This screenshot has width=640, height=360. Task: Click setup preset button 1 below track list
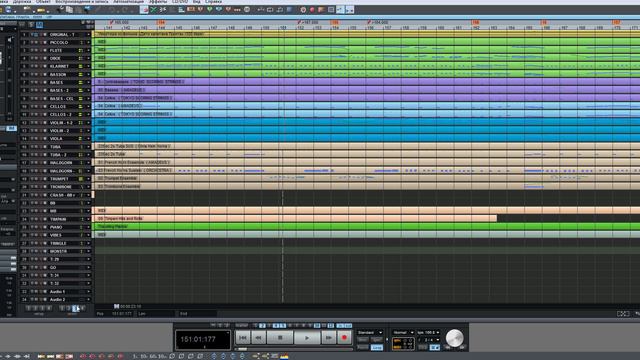[28, 309]
